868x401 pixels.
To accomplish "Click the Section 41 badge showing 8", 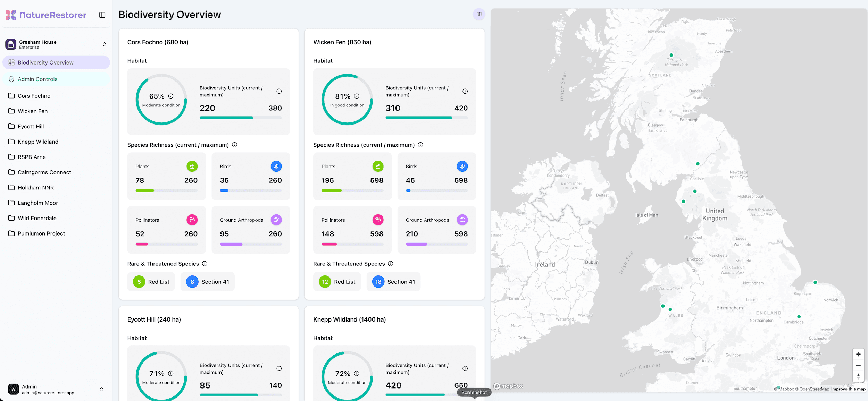I will (x=208, y=282).
